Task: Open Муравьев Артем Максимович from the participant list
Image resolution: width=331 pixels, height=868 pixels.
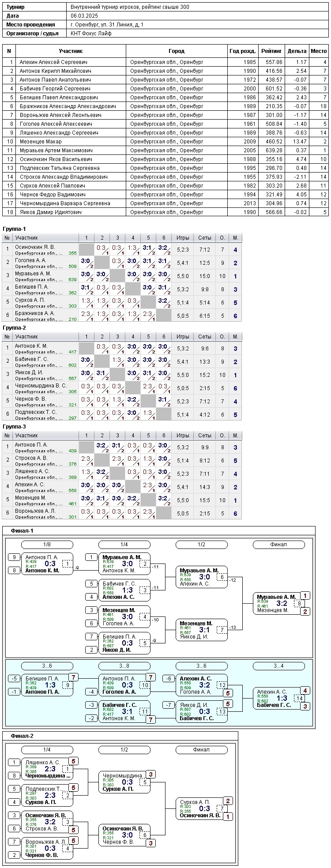Action: [x=56, y=150]
